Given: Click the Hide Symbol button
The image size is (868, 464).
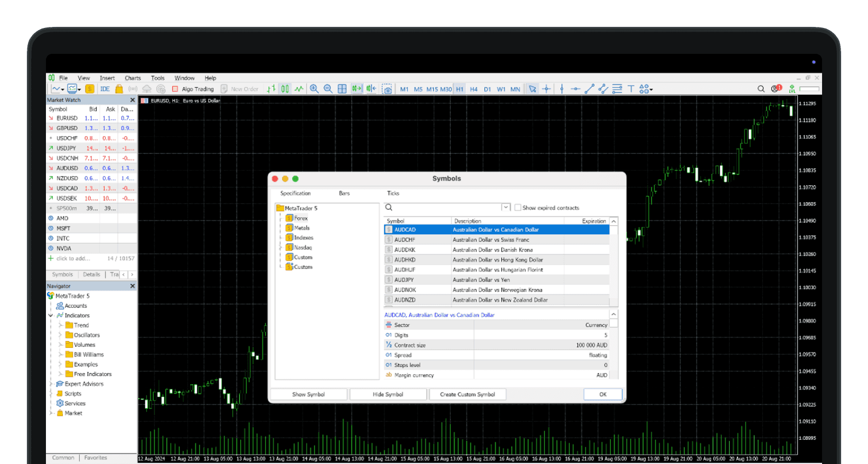Looking at the screenshot, I should click(388, 394).
